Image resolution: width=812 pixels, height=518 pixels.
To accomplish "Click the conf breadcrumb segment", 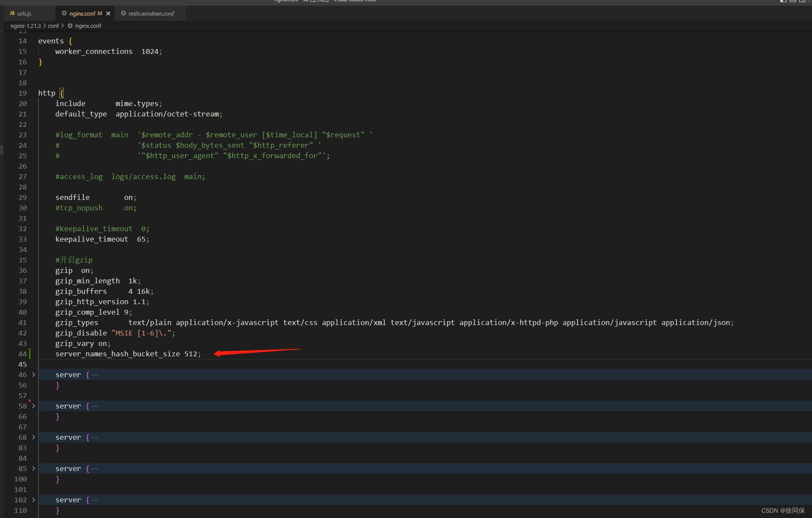I will (53, 26).
